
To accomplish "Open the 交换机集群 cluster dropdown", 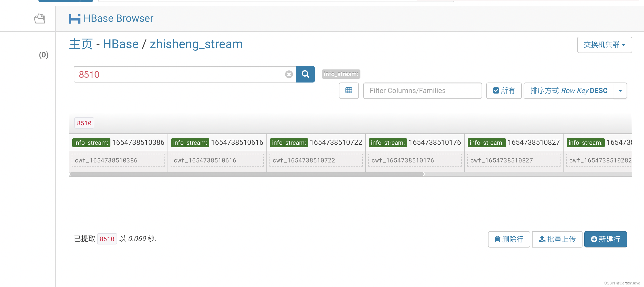I will tap(604, 45).
